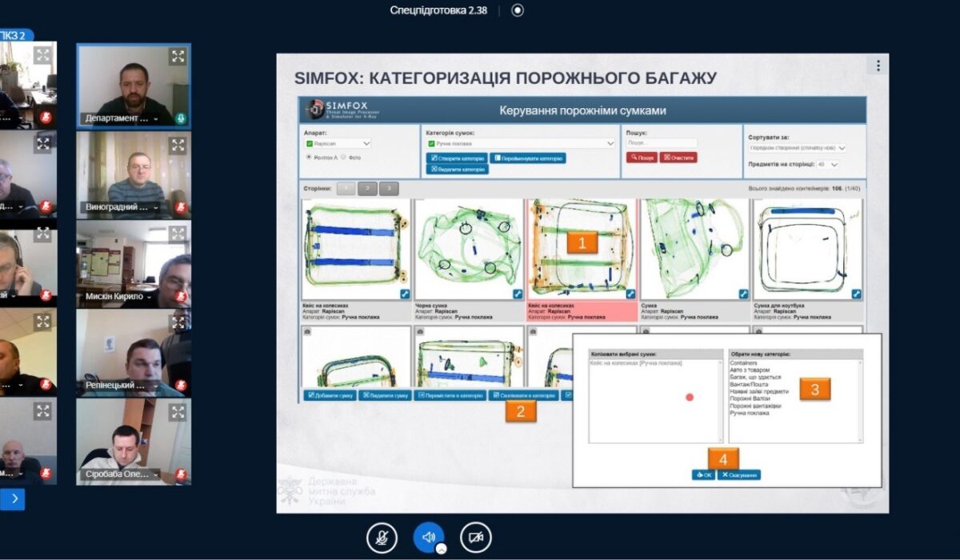
Task: Go to page 3 of Сторінки
Action: pyautogui.click(x=388, y=189)
